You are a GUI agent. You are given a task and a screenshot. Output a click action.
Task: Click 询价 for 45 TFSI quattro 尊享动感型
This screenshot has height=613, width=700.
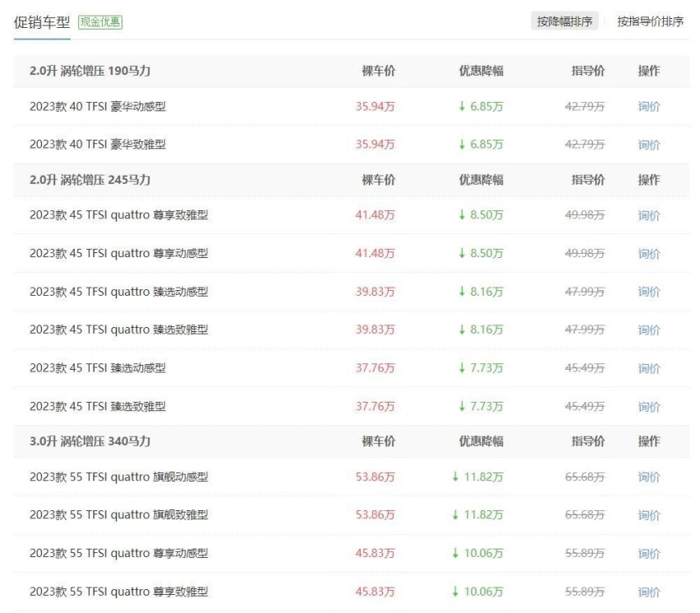pos(649,254)
